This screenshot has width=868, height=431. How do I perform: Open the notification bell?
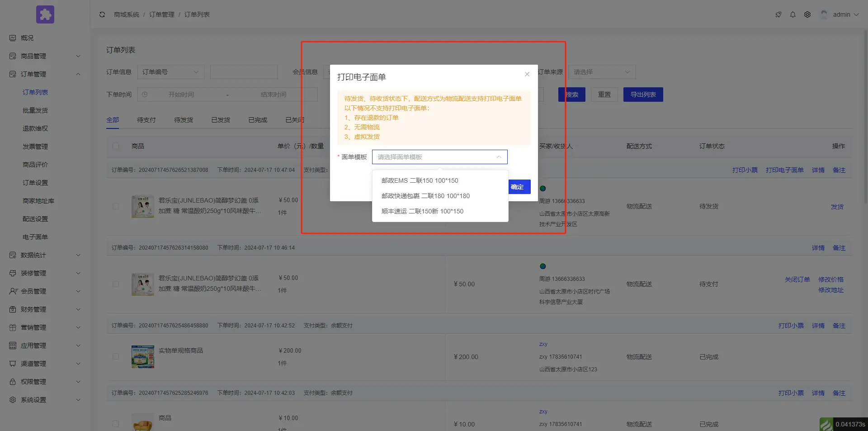[x=793, y=14]
